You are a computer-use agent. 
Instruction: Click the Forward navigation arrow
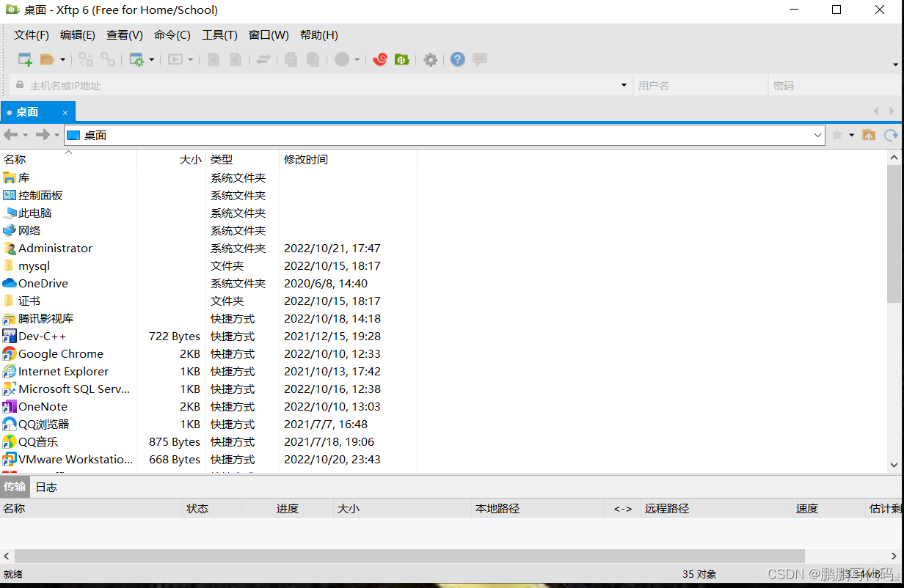[43, 135]
